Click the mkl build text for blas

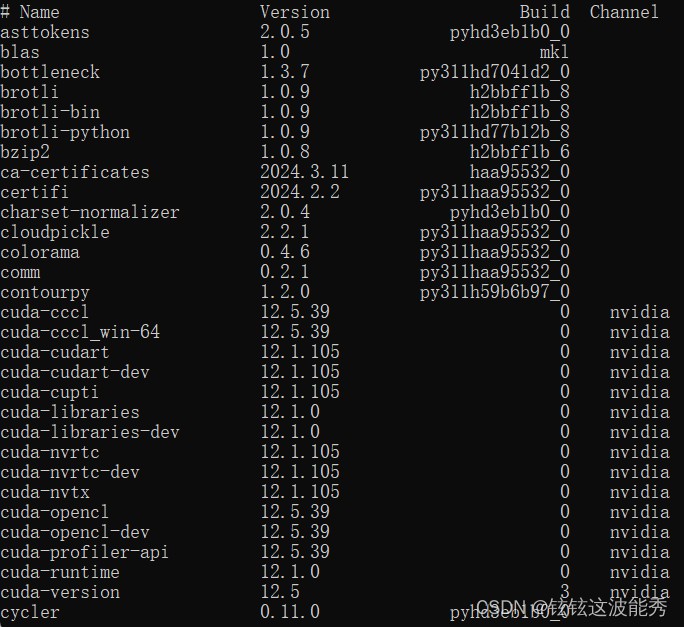554,52
